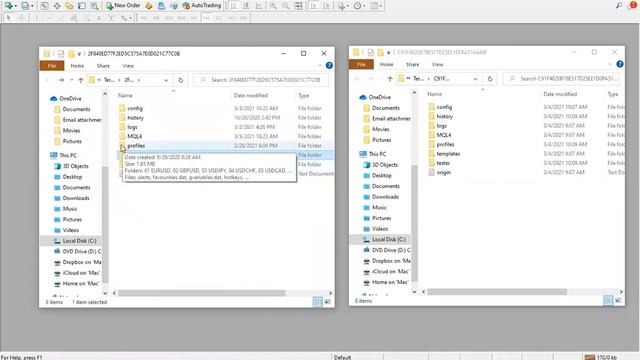Viewport: 640px width, 360px height.
Task: Show the Market Watch panel
Action: 44,6
